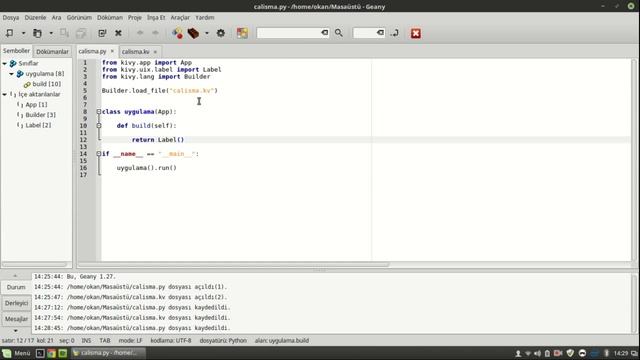
Task: Open the İnşa Et menu
Action: click(156, 18)
